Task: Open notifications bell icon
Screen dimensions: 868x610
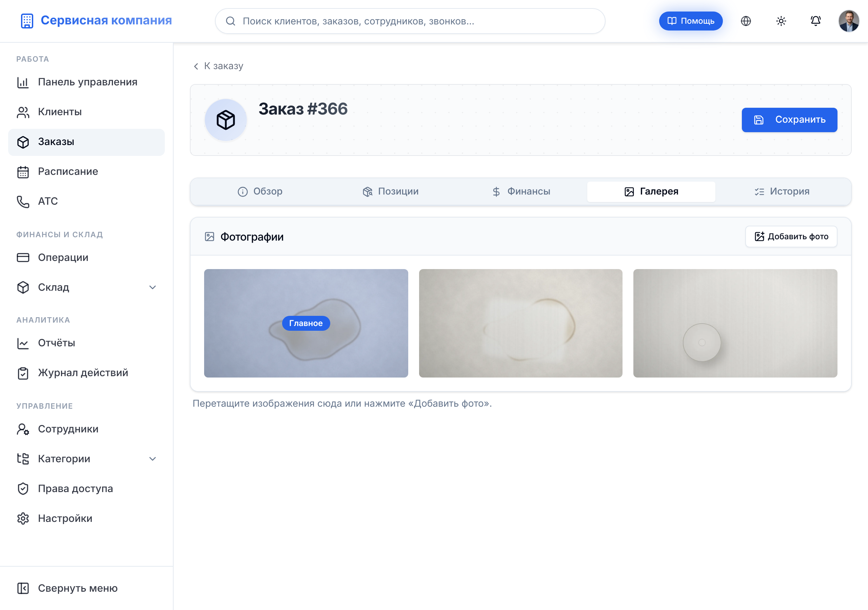Action: (816, 21)
